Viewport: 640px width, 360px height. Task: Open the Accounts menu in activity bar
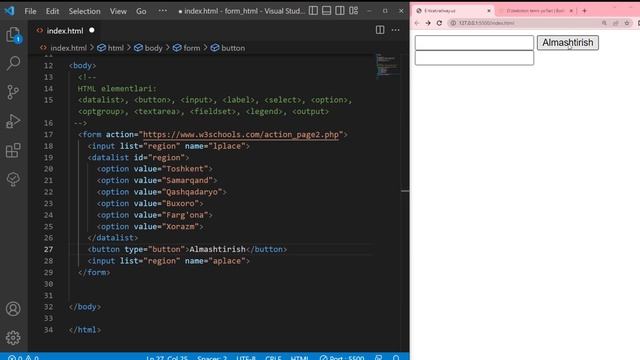[13, 309]
